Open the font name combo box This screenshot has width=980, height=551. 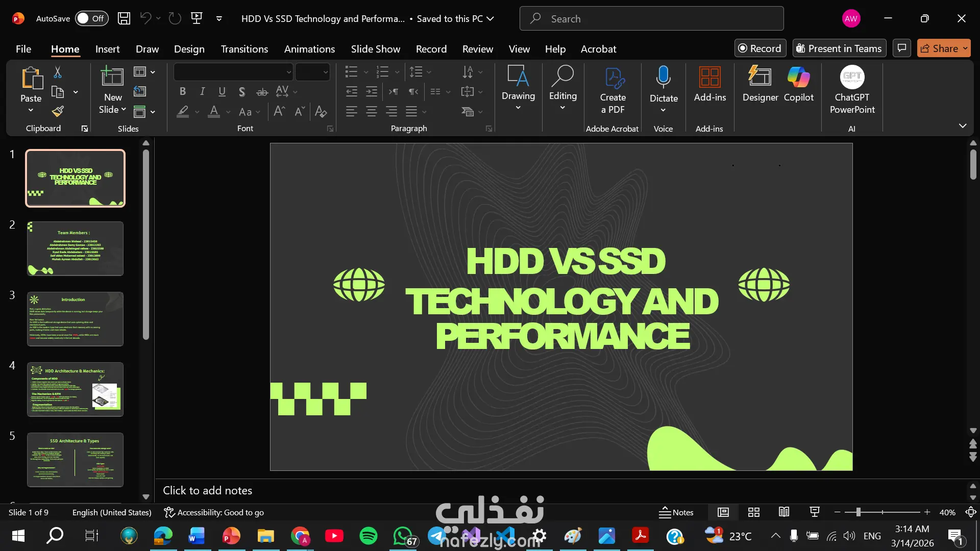click(x=233, y=72)
